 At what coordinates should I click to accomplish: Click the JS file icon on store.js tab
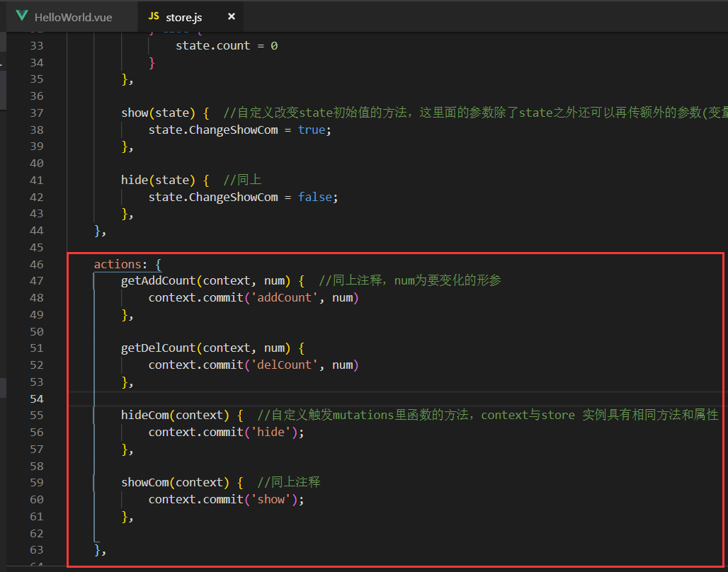[154, 16]
